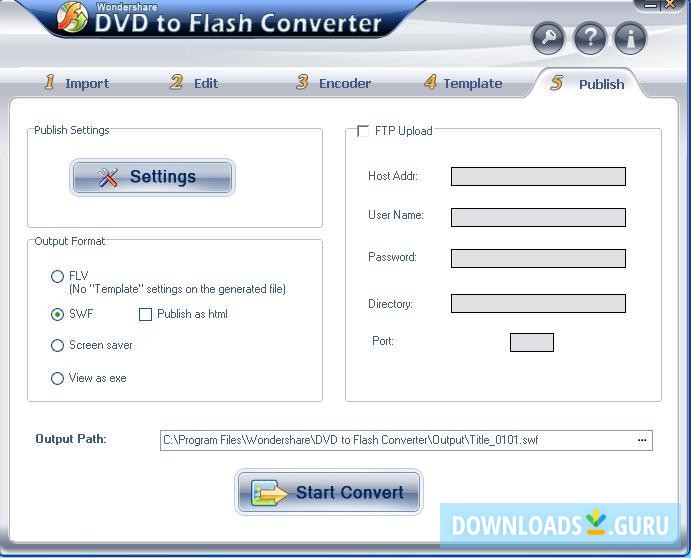691x558 pixels.
Task: Check Publish as html option
Action: tap(145, 314)
